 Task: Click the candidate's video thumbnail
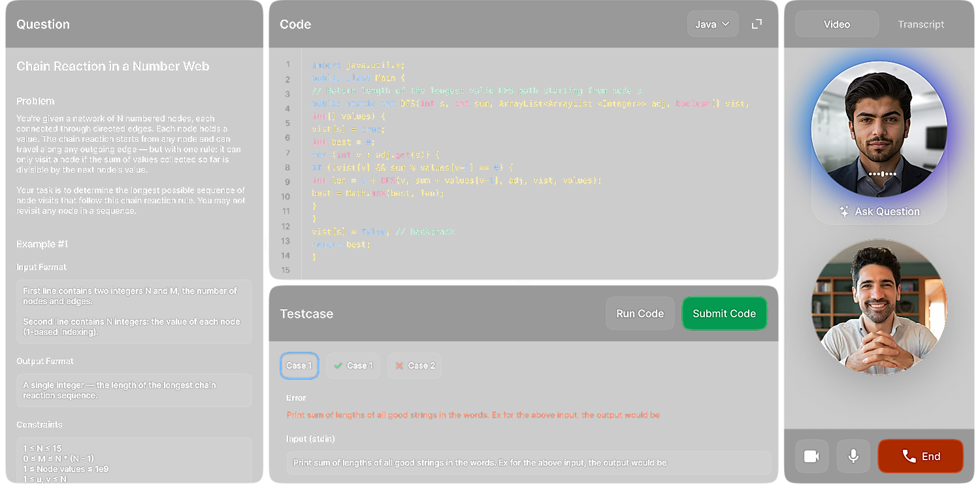pos(879,307)
